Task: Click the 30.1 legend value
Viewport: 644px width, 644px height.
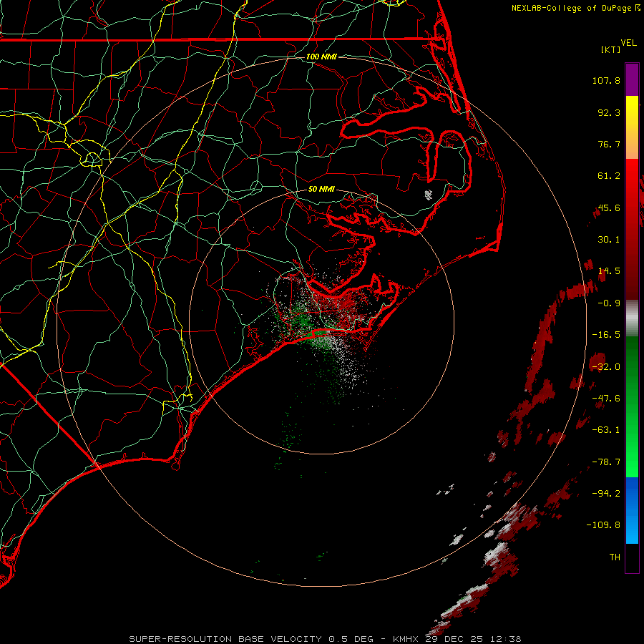Action: [609, 240]
